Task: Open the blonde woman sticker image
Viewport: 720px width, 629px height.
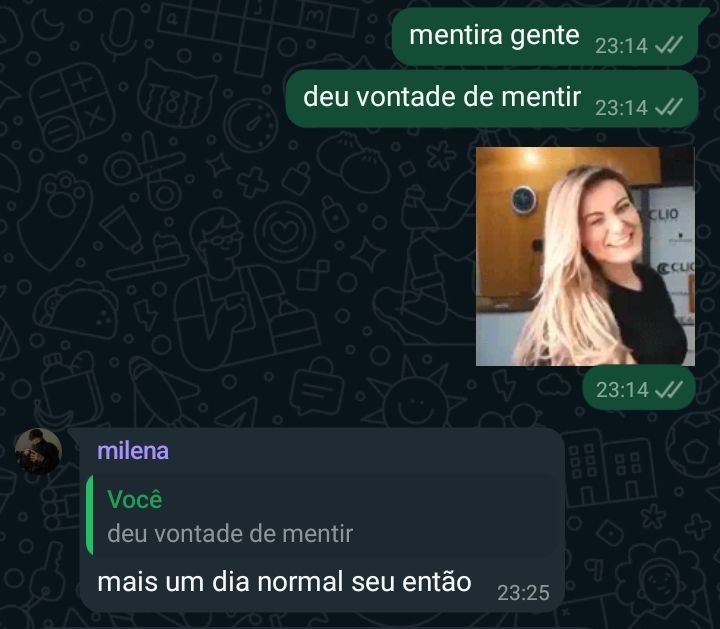Action: [x=585, y=256]
